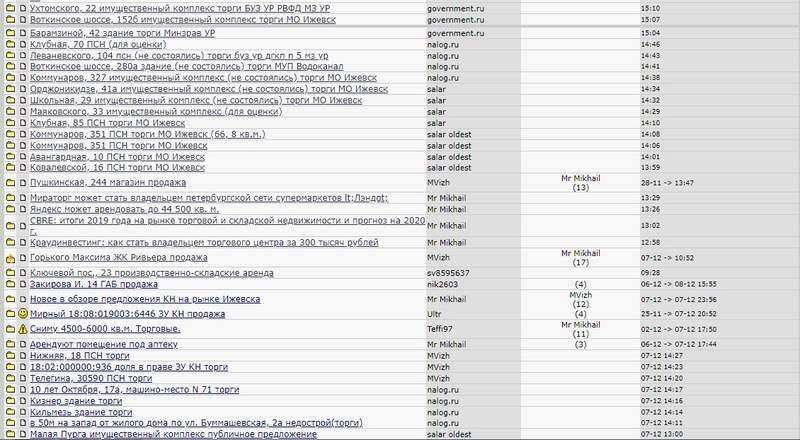Click folder icon for Закирова И. 14 ГАБ продажа
Screen dimensions: 800x440
[x=10, y=284]
